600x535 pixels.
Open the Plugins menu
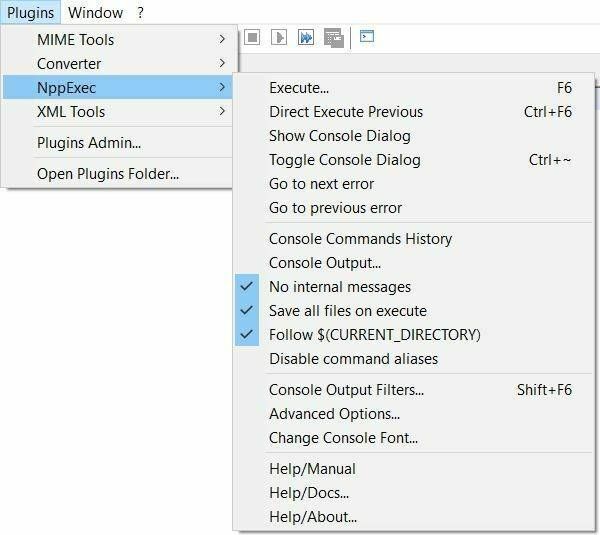[31, 13]
